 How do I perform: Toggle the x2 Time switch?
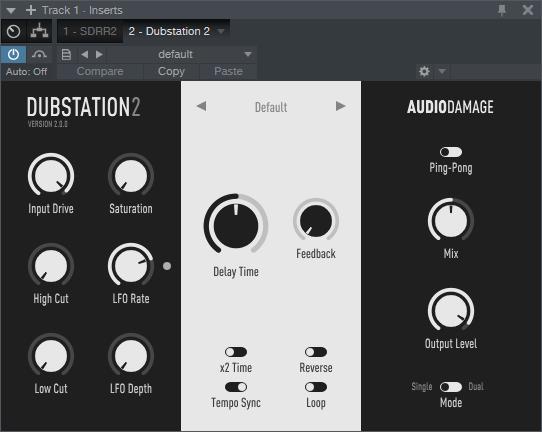click(x=236, y=352)
